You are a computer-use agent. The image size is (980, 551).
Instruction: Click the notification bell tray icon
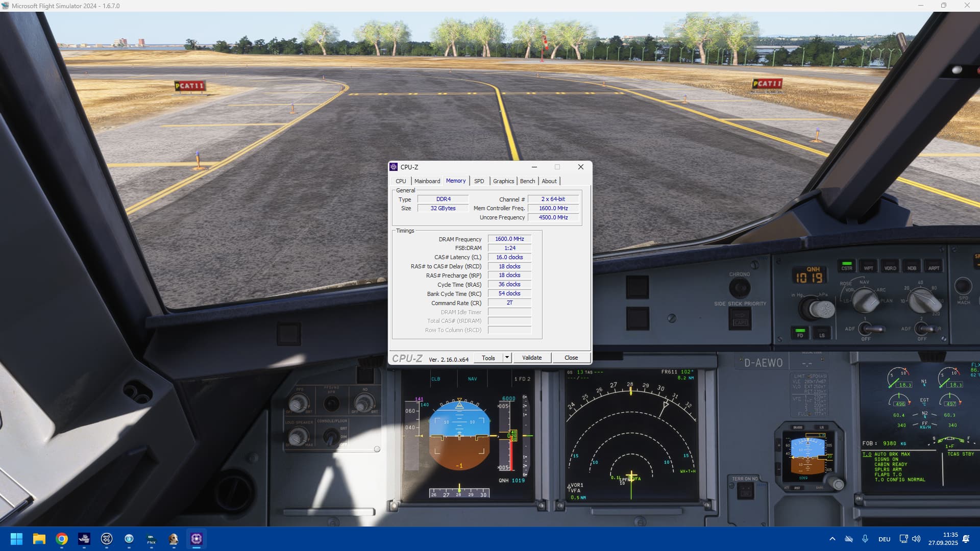pyautogui.click(x=966, y=539)
